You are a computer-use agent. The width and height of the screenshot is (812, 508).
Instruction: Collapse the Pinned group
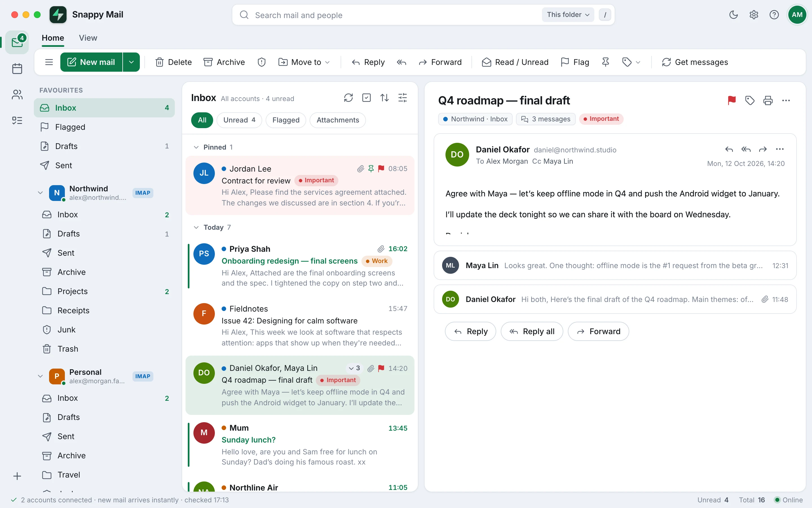(196, 147)
